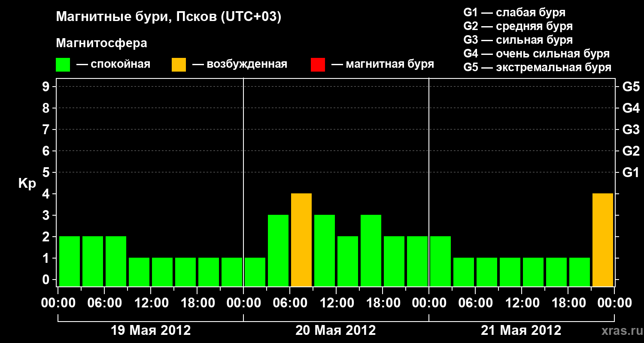This screenshot has width=644, height=343.
Task: Click the '06:00' time label under 19 May
Action: pyautogui.click(x=104, y=303)
